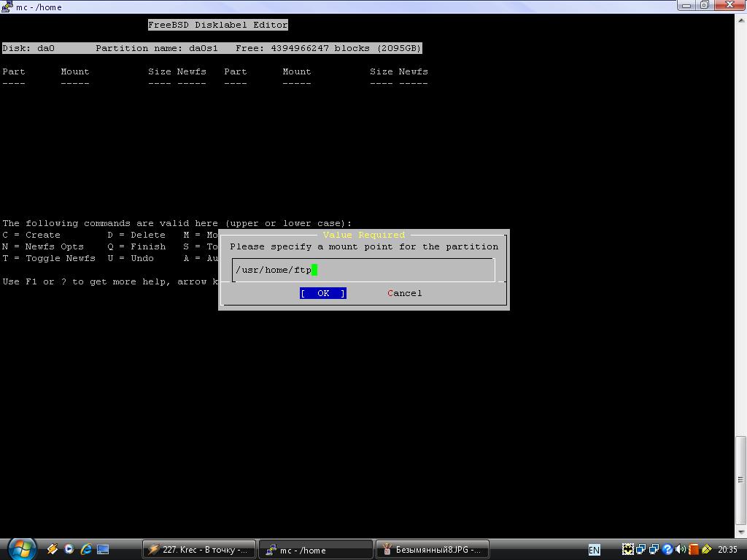Launch Winamp from the quick launch bar
The height and width of the screenshot is (560, 747).
pos(53,549)
